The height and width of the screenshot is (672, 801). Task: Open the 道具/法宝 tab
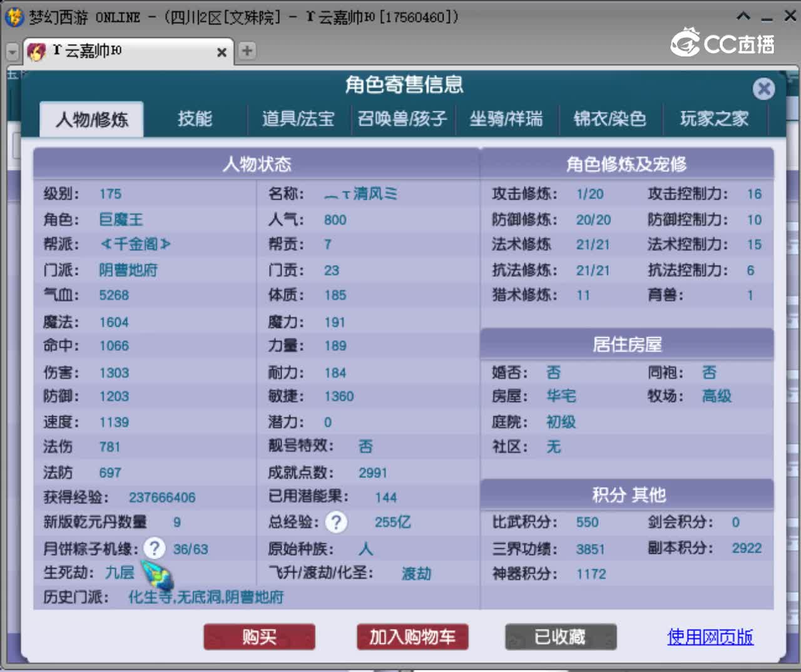click(x=298, y=119)
